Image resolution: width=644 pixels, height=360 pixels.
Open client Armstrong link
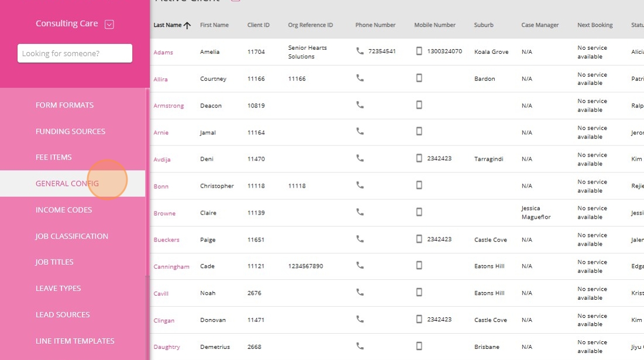click(x=168, y=106)
